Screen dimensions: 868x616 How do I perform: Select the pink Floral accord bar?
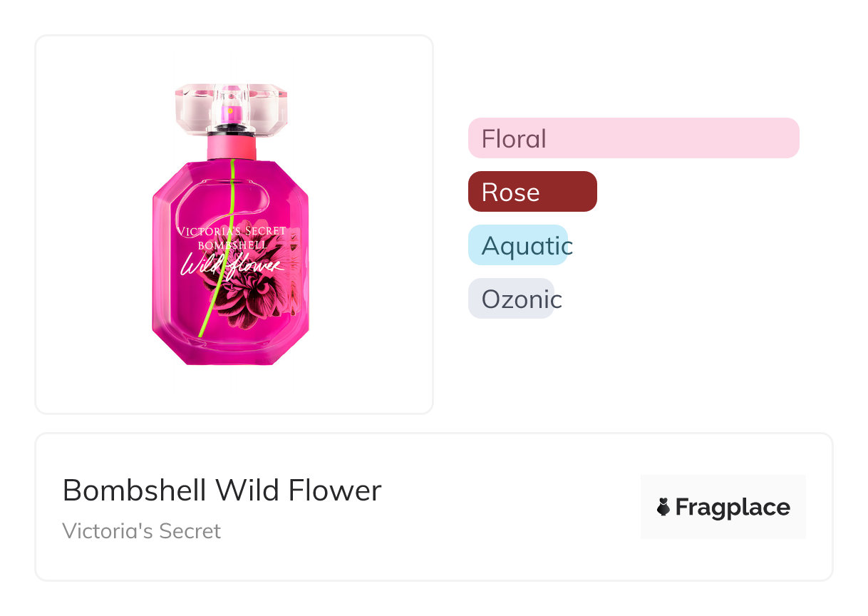tap(633, 138)
